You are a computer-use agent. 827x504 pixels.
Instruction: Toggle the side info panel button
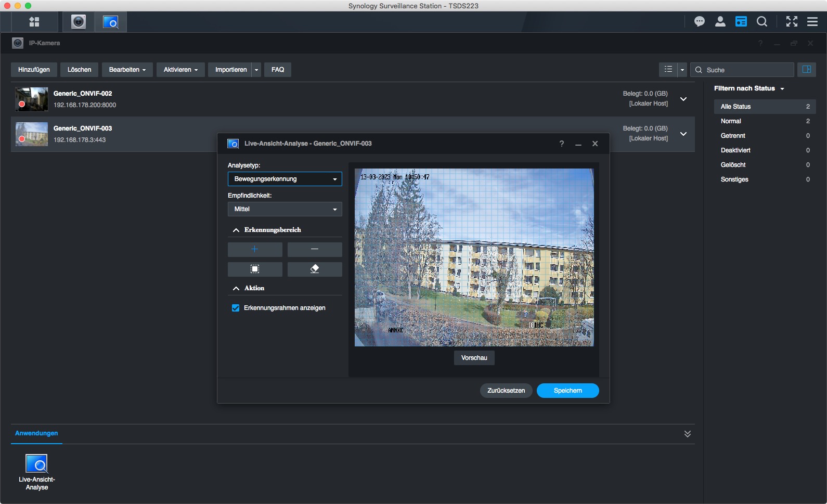tap(807, 70)
